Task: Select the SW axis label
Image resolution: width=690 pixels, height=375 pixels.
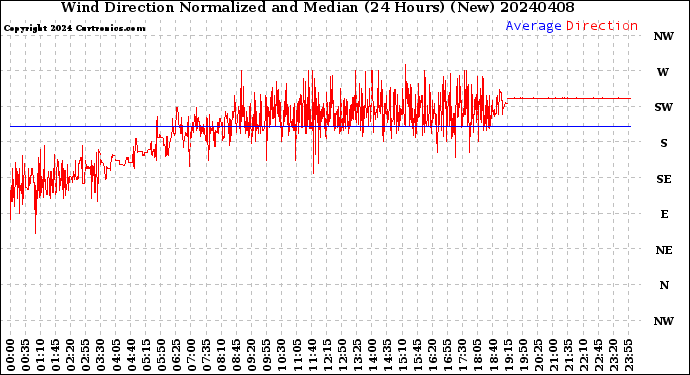Action: [663, 107]
